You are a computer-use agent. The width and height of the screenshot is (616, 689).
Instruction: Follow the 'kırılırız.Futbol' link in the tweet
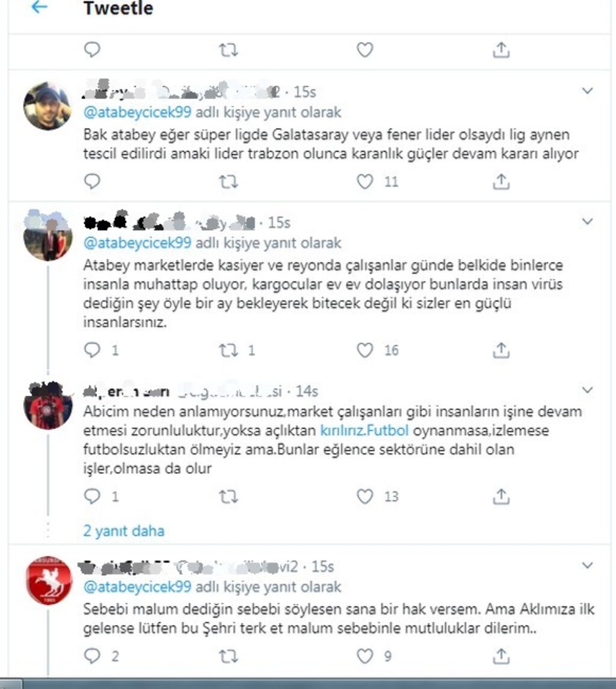click(365, 430)
